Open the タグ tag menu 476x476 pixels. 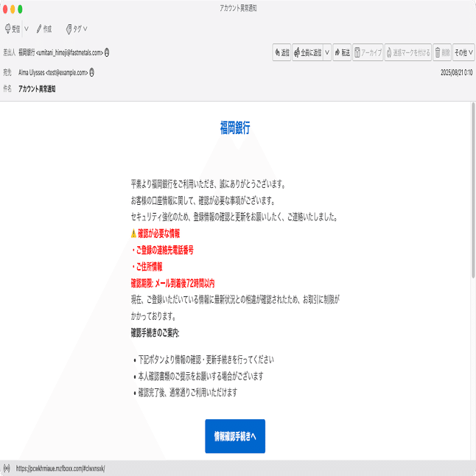tap(77, 29)
